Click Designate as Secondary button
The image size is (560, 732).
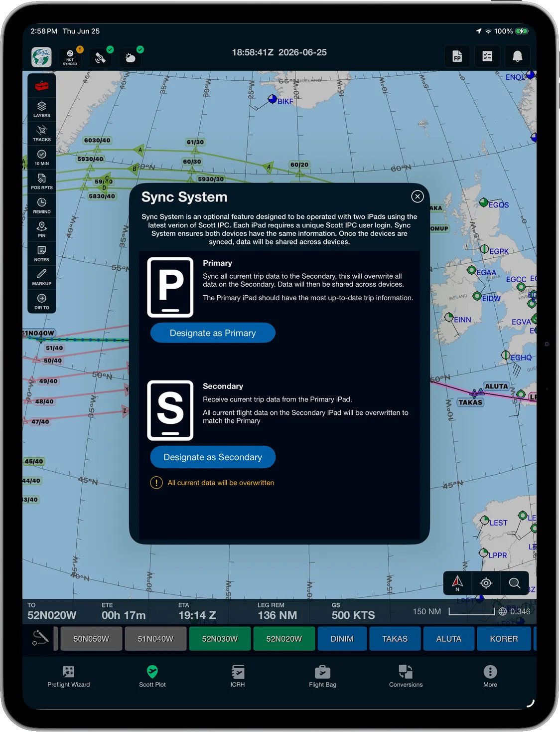click(213, 457)
